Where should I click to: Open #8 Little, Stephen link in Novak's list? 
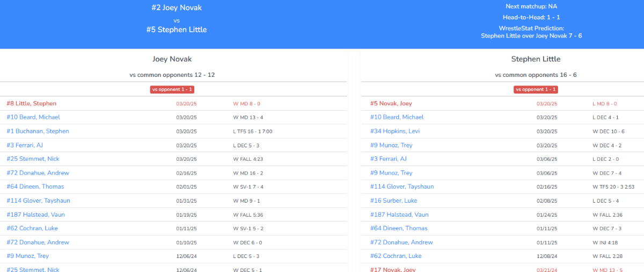31,103
